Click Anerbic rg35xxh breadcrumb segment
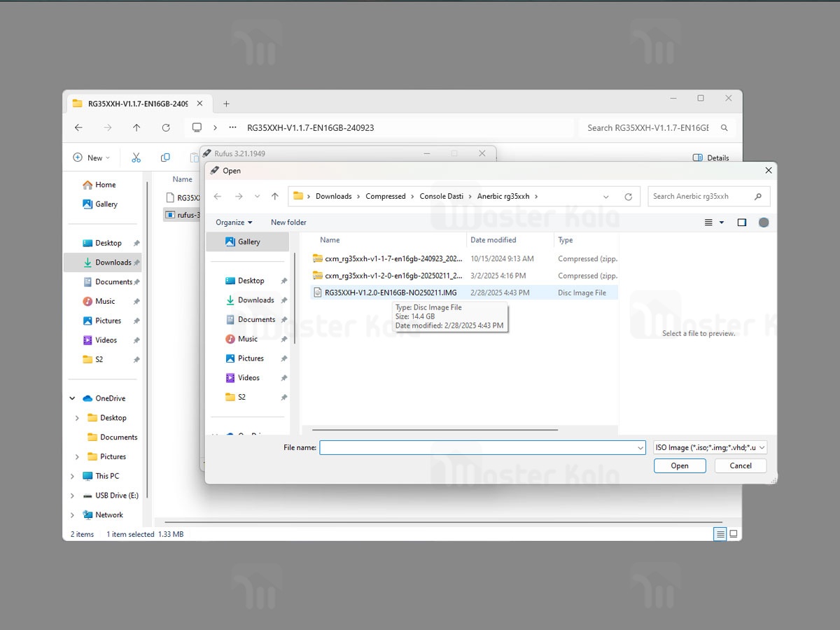 point(503,197)
